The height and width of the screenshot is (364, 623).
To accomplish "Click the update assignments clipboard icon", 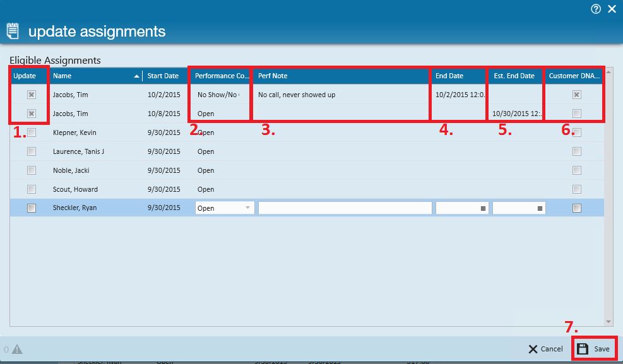I will click(13, 31).
